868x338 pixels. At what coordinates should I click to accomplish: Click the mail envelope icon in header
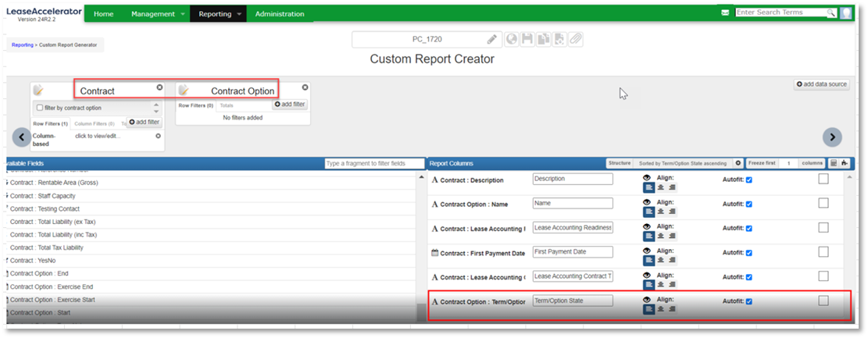pyautogui.click(x=725, y=13)
